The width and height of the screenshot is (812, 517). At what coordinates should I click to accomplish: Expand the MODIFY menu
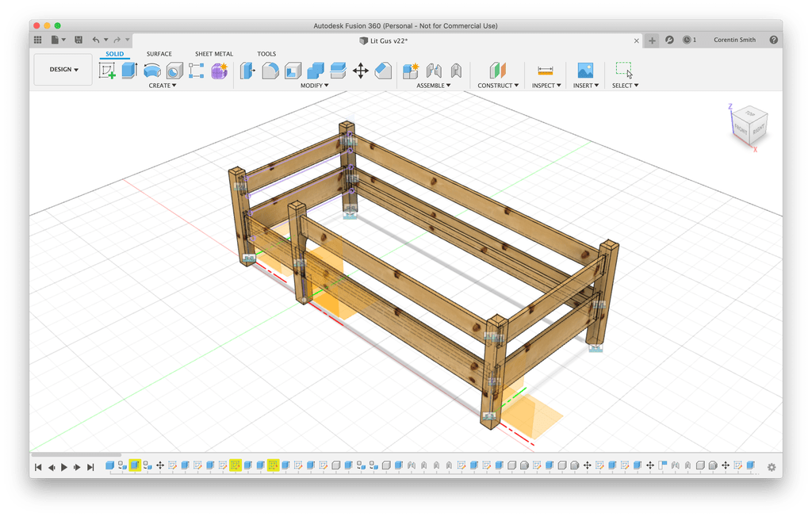[315, 86]
